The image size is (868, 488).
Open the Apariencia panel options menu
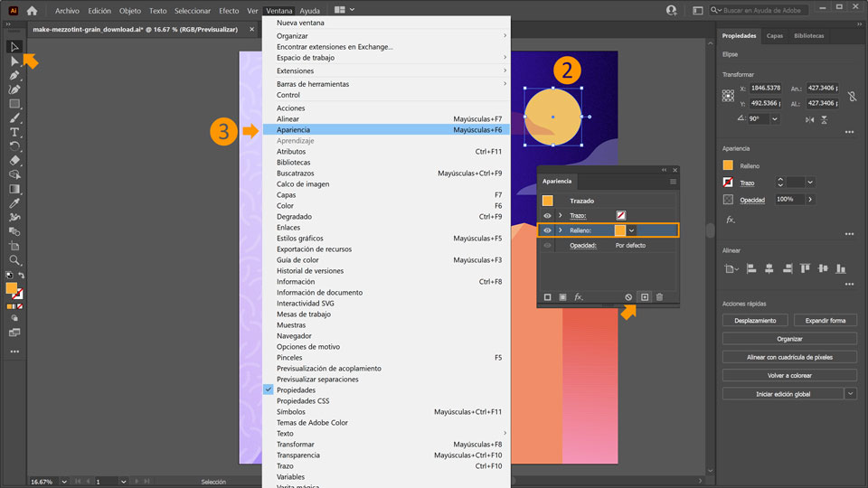point(673,182)
